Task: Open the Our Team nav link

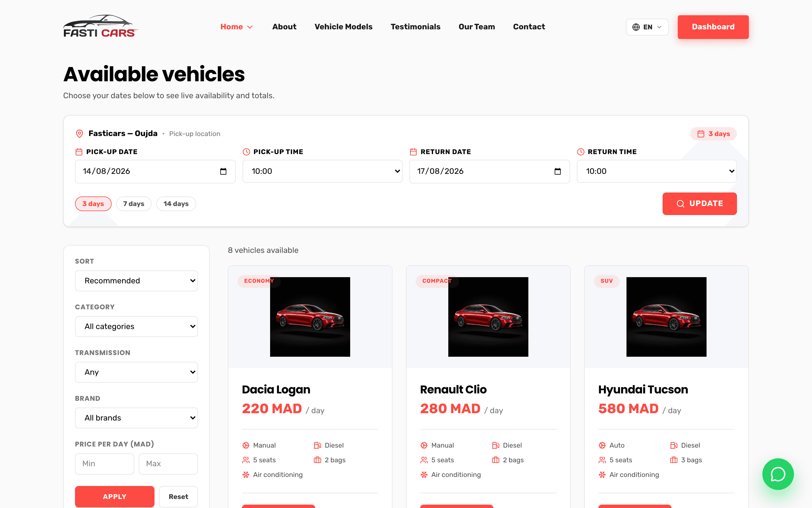Action: point(476,27)
